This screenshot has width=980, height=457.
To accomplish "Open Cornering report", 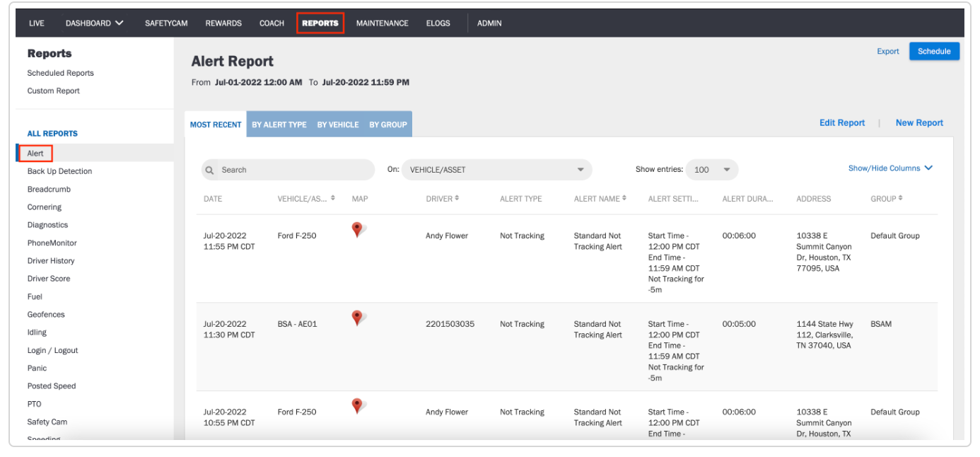I will tap(45, 207).
